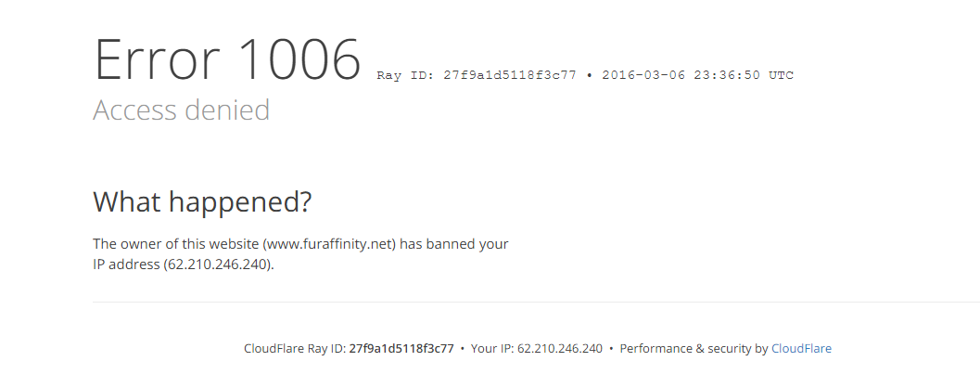Click the Error 1006 heading
Screen dimensions: 980x387
[227, 60]
